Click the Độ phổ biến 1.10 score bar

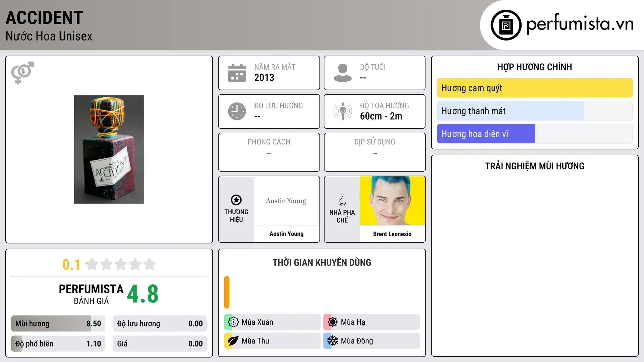[x=58, y=344]
